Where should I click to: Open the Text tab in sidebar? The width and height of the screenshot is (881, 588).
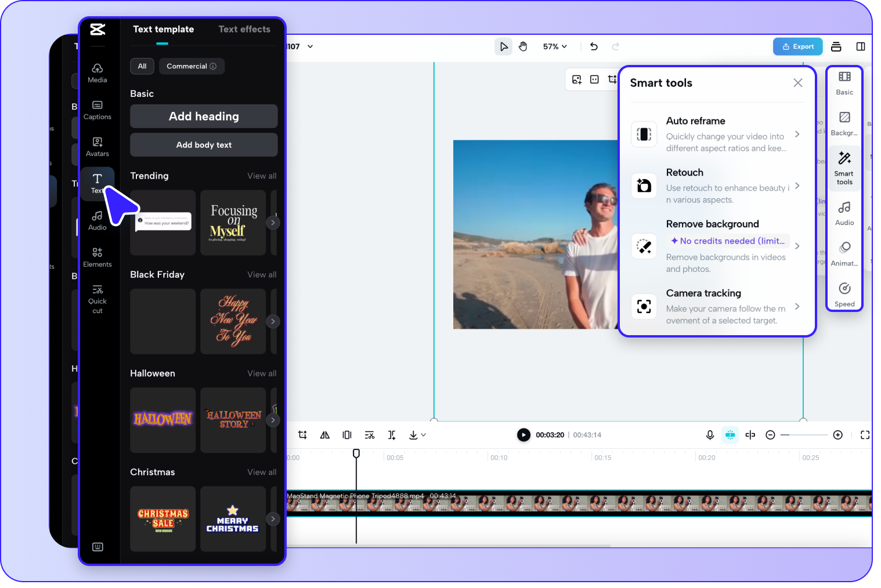[98, 183]
